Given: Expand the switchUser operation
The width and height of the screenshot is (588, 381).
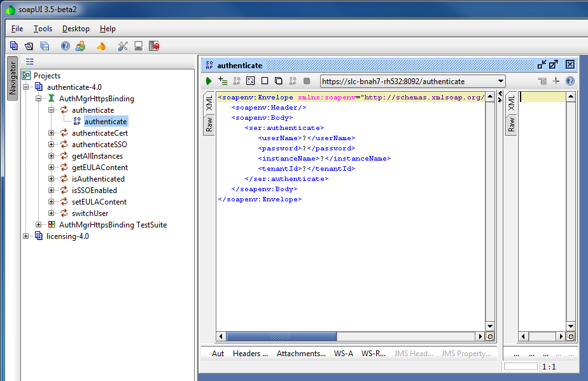Looking at the screenshot, I should tap(52, 213).
